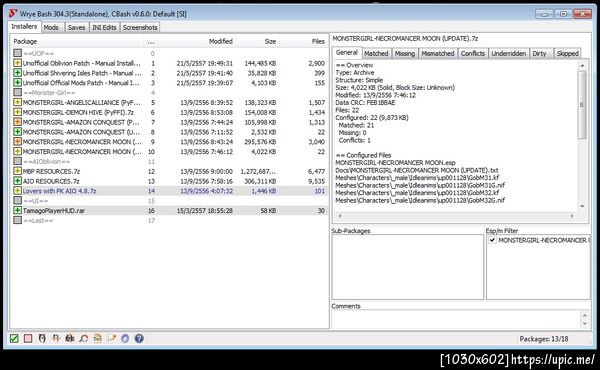Image resolution: width=600 pixels, height=370 pixels.
Task: Launch Oblivion via the status bar icon
Action: (x=42, y=339)
